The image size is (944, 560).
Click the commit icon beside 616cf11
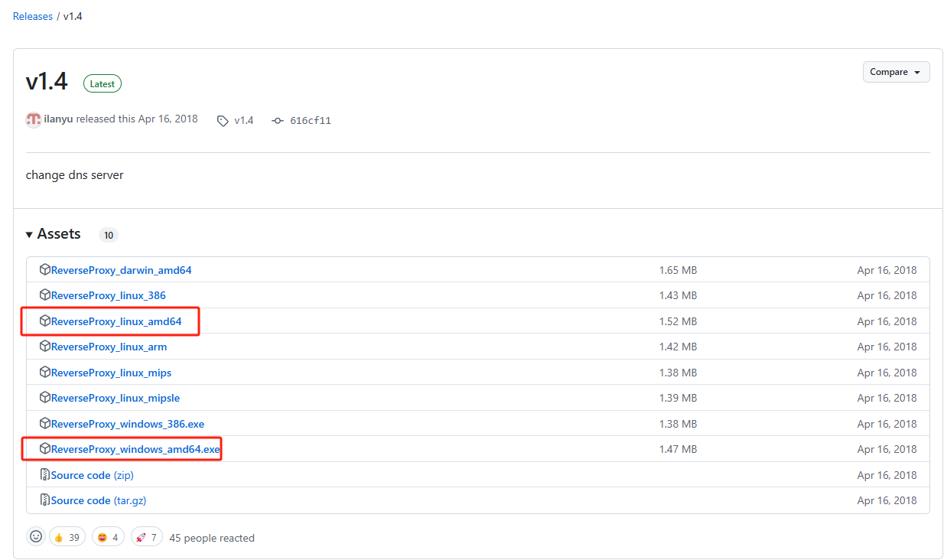point(278,121)
